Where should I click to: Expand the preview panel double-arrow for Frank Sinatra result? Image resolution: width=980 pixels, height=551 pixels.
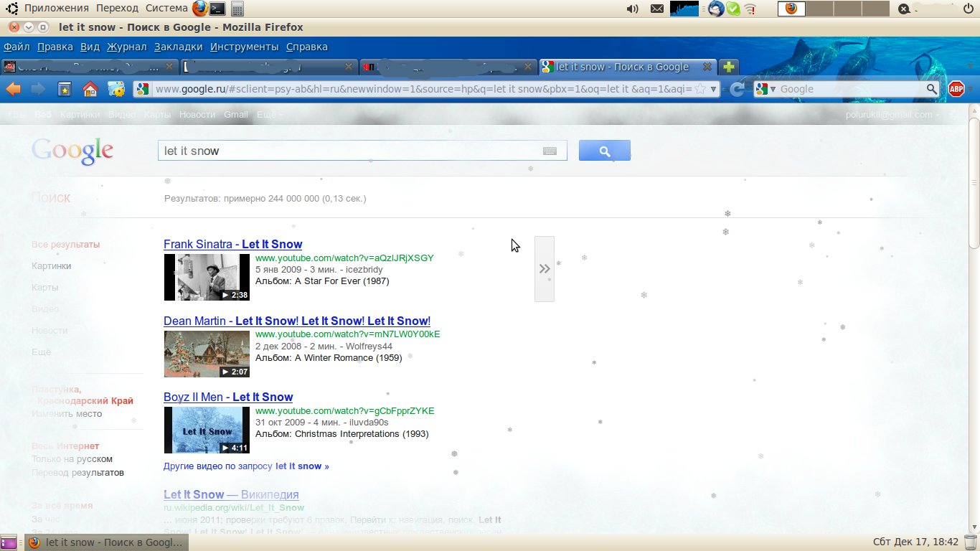pyautogui.click(x=545, y=269)
